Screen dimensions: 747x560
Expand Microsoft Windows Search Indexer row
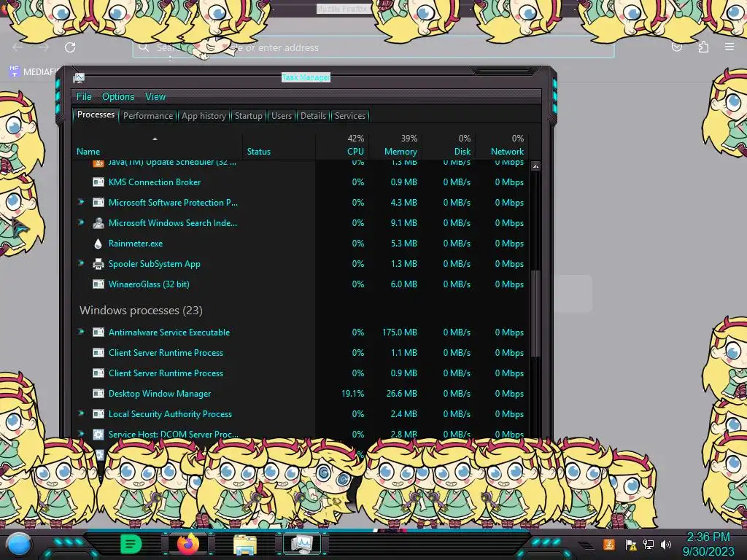point(81,222)
